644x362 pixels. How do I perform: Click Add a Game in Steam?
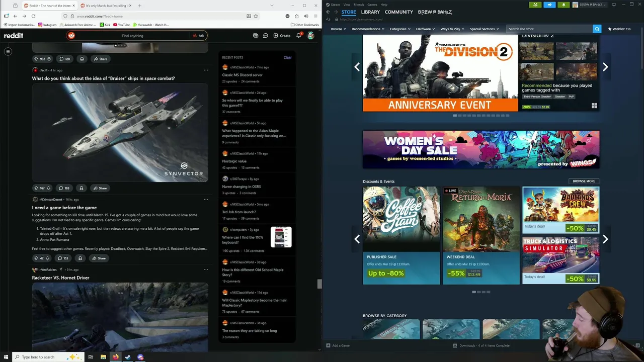338,345
